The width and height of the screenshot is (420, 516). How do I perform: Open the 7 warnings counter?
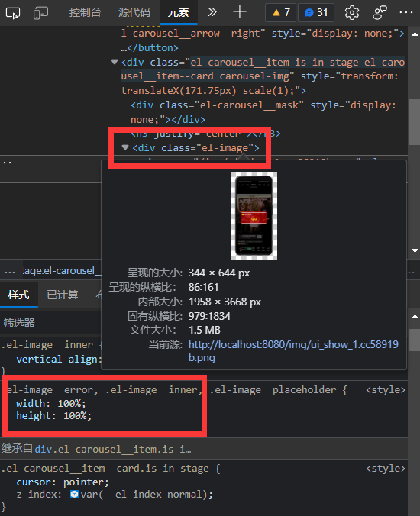coord(281,12)
